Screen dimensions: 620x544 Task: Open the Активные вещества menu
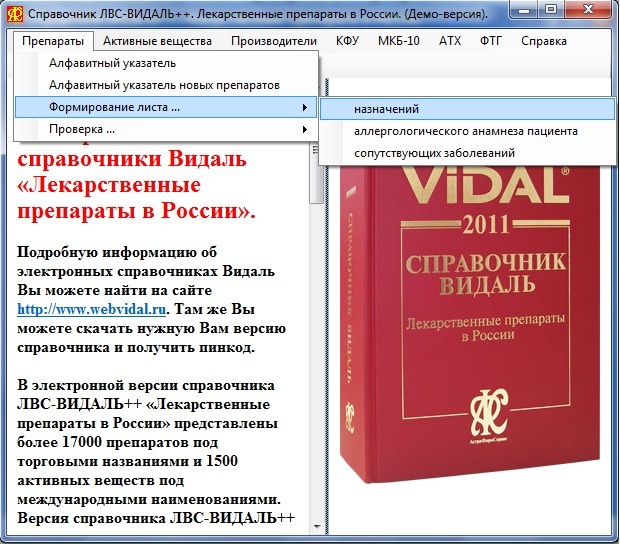tap(157, 41)
